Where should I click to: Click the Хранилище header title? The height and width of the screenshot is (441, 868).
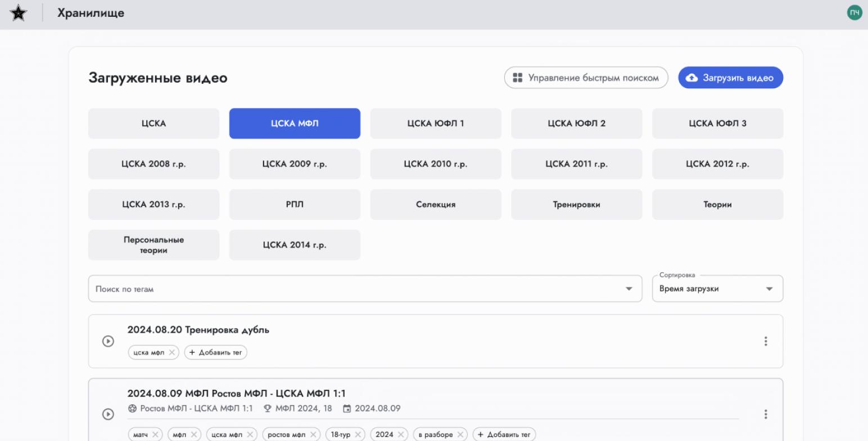(91, 13)
